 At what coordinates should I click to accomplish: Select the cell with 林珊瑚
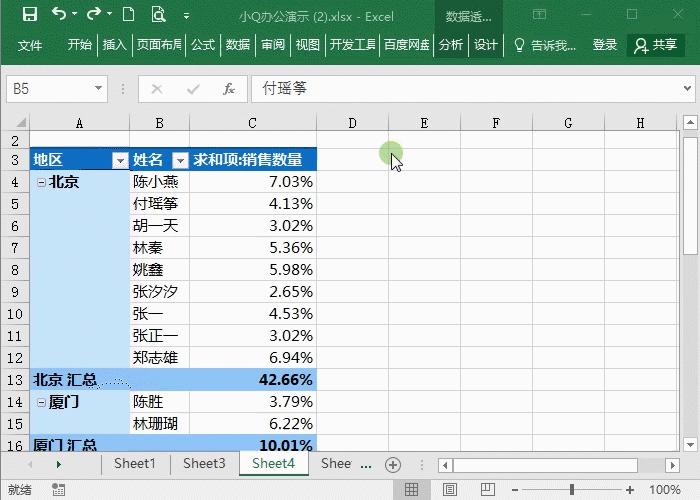pos(159,424)
